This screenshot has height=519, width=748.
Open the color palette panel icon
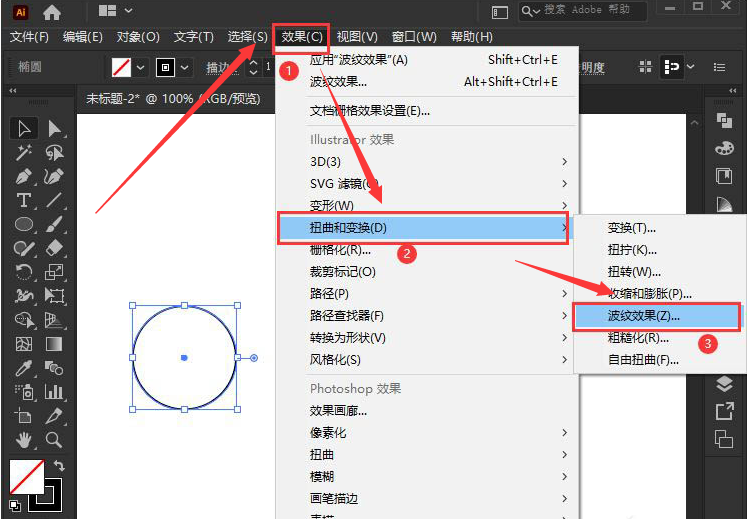[x=724, y=148]
